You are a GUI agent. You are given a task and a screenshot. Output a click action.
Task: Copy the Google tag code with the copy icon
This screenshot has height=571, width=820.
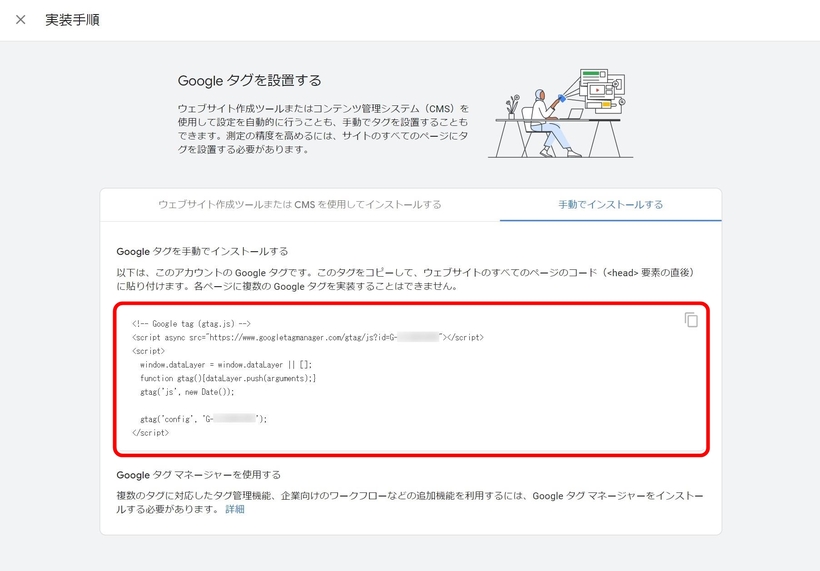click(691, 319)
